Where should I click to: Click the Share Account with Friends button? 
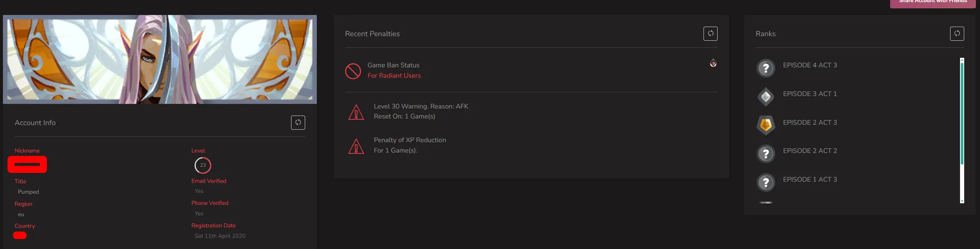coord(933,2)
